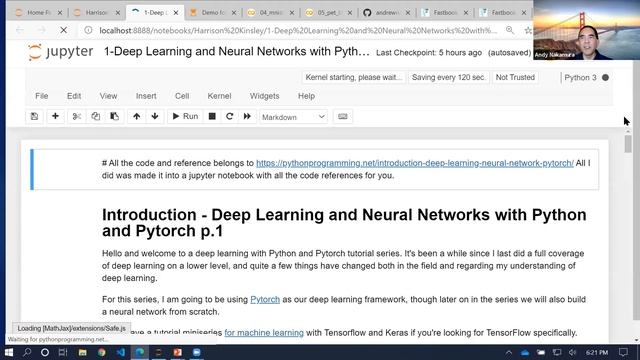
Task: Open Task View on the taskbar
Action: click(63, 352)
